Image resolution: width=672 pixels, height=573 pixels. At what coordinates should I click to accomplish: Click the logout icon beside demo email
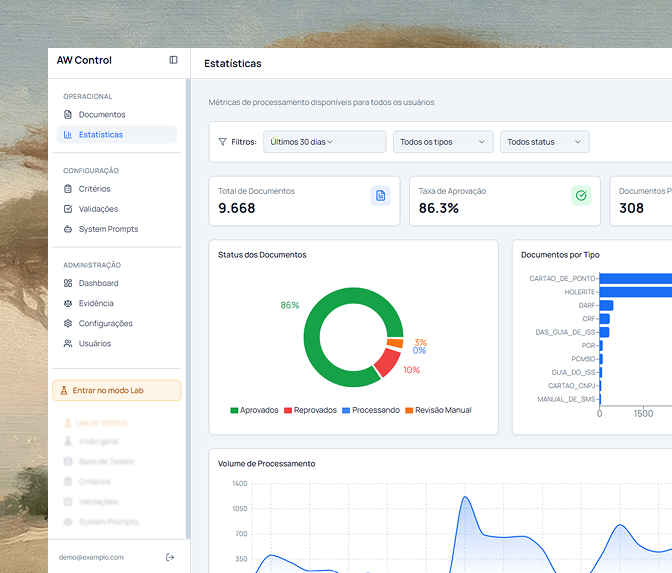point(170,557)
